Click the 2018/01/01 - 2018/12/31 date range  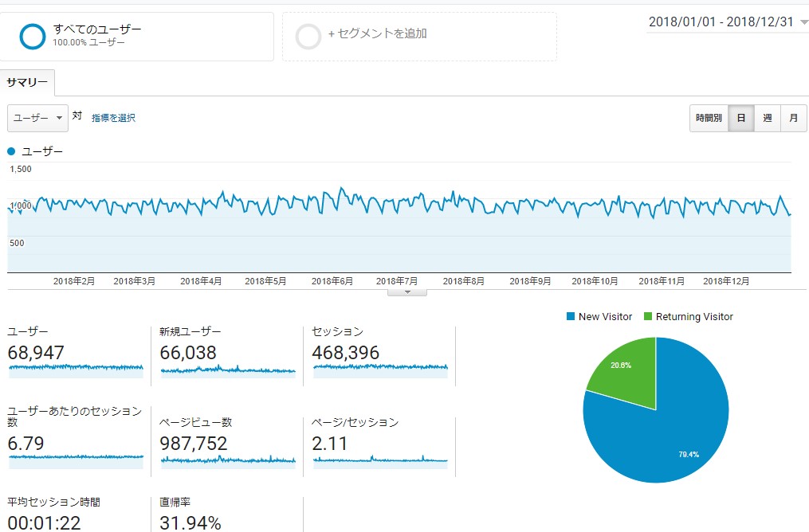[x=721, y=22]
